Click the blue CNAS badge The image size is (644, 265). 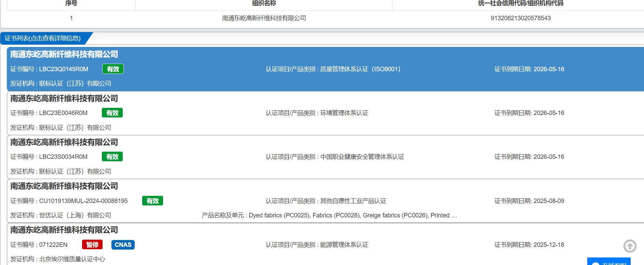tap(123, 245)
